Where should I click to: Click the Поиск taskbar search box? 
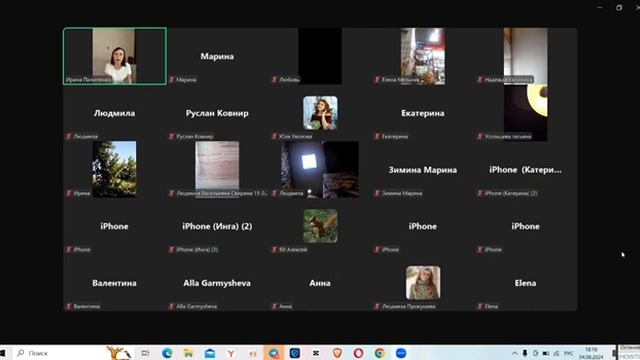[59, 353]
